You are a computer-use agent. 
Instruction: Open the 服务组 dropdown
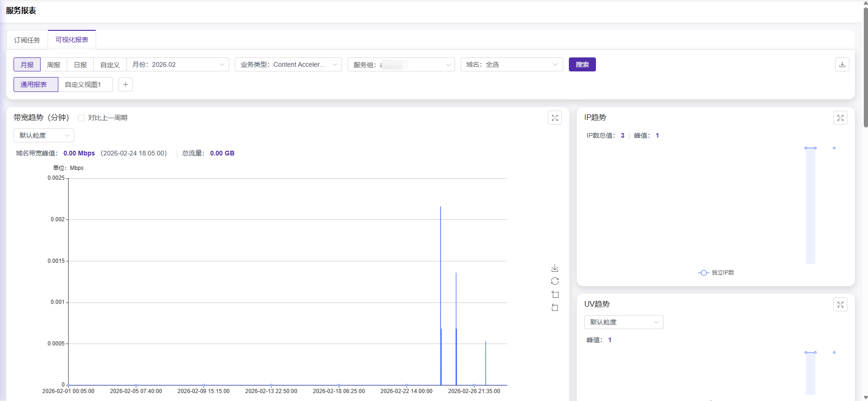tap(401, 64)
